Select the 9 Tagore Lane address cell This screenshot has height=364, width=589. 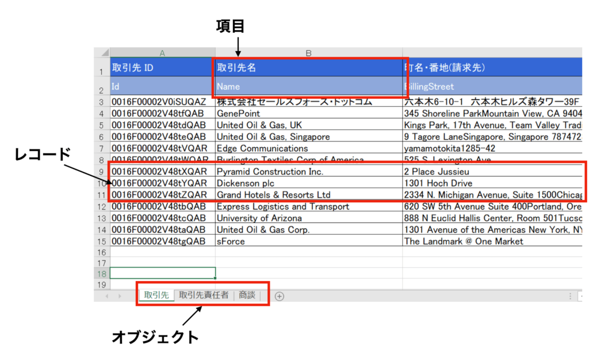tap(492, 136)
